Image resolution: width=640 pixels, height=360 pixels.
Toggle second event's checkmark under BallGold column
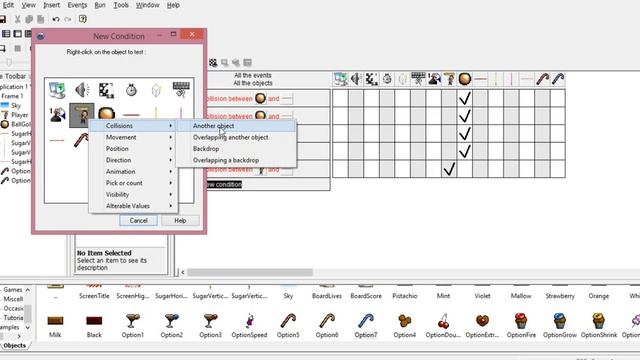[464, 116]
